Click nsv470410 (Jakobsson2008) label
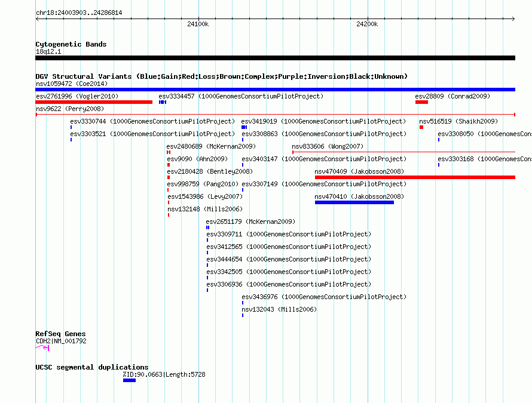 [x=359, y=196]
